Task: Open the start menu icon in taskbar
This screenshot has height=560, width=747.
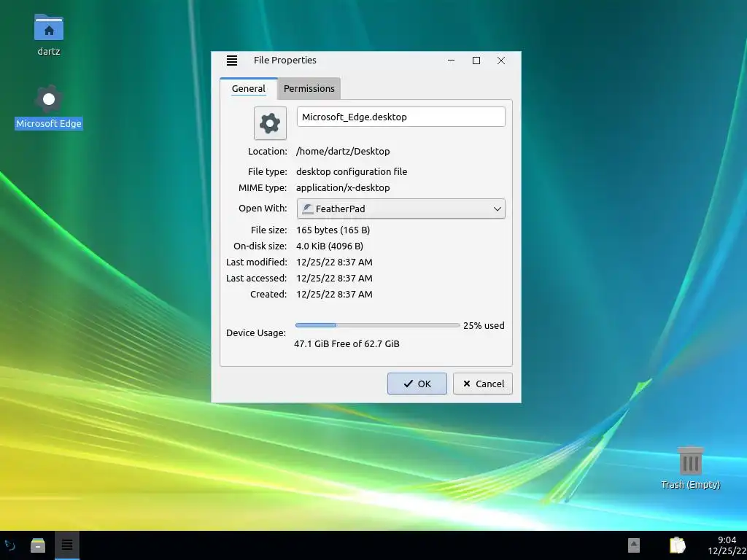Action: 10,545
